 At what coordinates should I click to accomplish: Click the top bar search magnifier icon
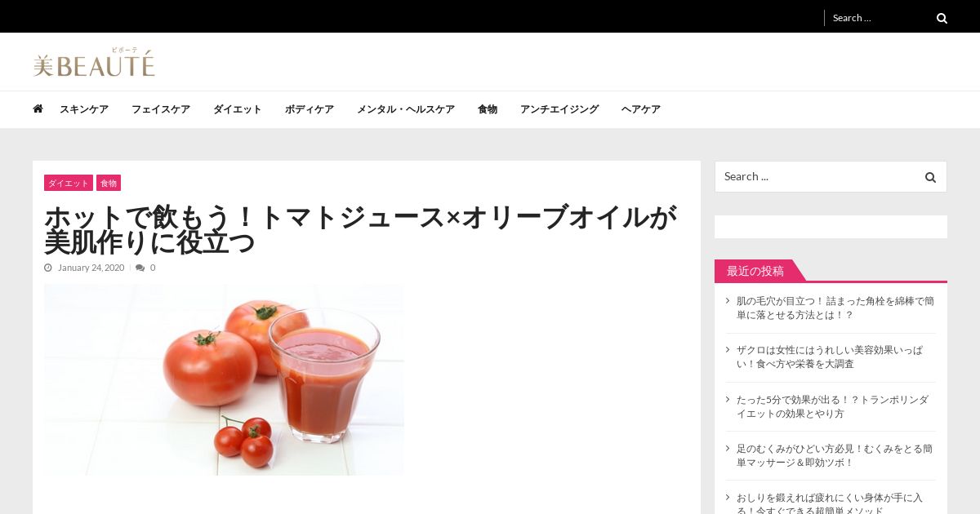point(942,18)
